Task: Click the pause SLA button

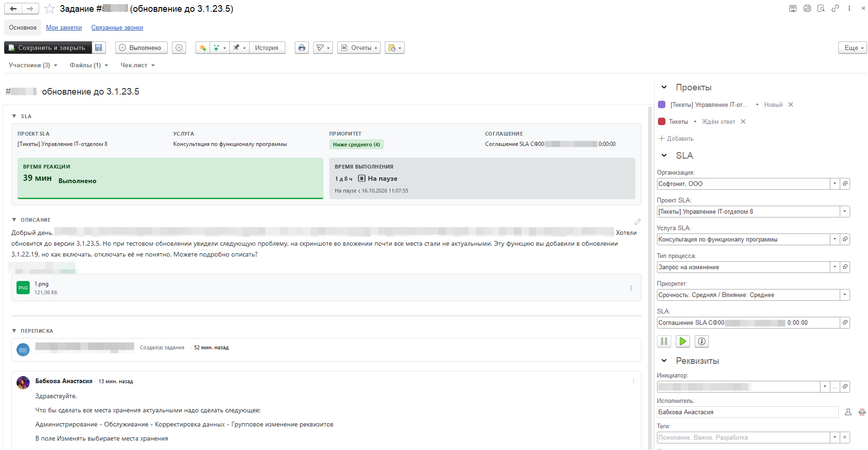Action: coord(664,341)
